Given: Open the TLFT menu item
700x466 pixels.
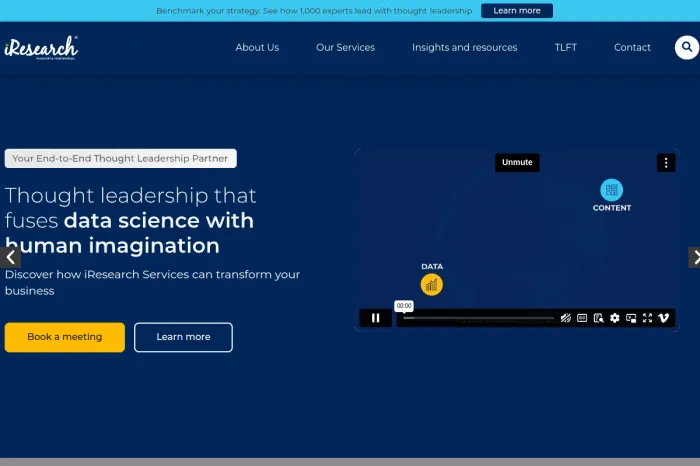Looking at the screenshot, I should coord(566,47).
